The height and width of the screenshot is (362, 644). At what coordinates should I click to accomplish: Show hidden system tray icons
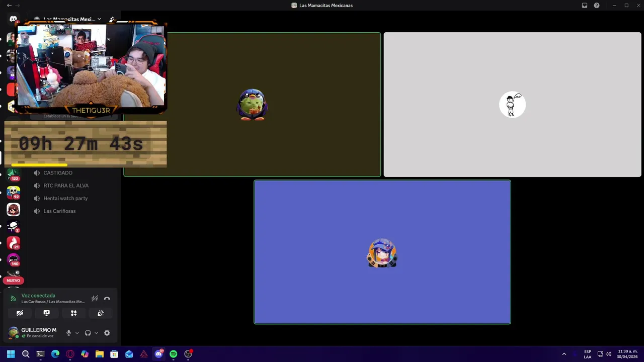click(564, 354)
